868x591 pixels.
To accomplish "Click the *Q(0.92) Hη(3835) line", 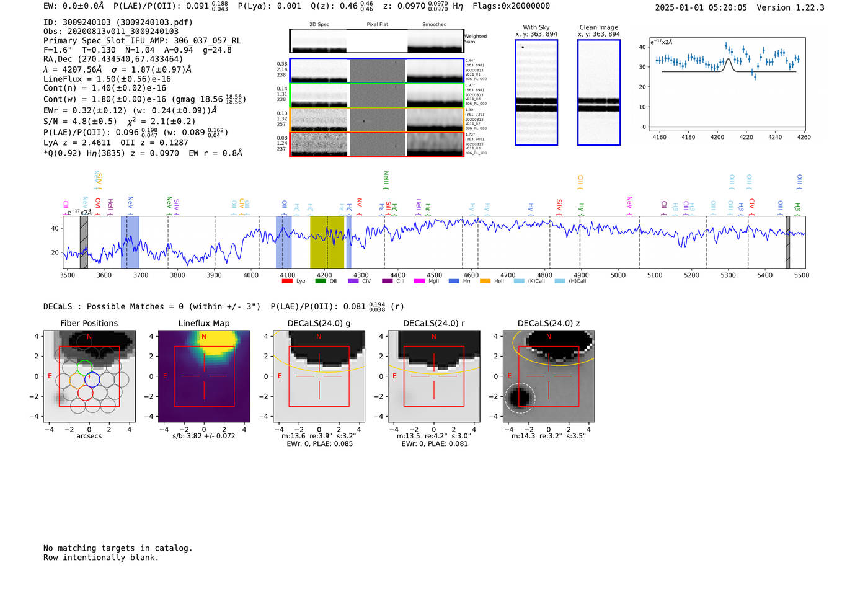I will point(143,153).
